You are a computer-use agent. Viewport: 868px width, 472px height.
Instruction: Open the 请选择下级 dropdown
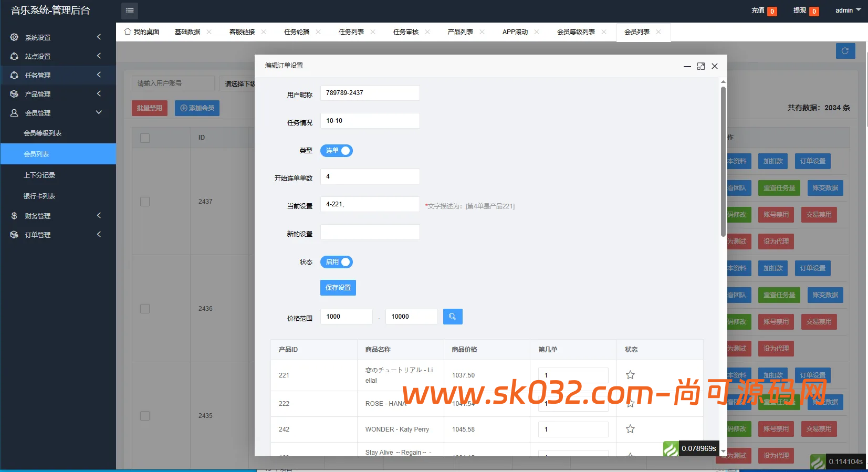click(237, 83)
